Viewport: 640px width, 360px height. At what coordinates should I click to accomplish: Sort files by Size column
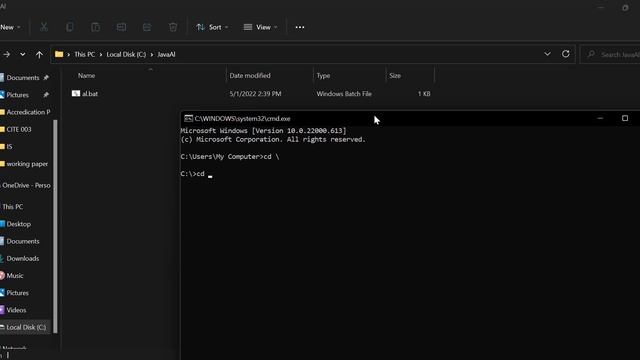coord(395,76)
